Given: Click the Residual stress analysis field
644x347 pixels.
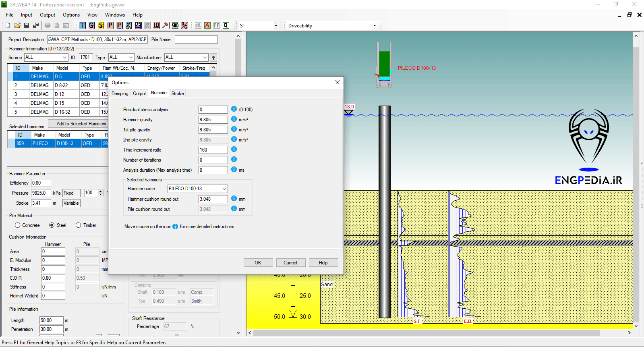Looking at the screenshot, I should click(x=213, y=110).
